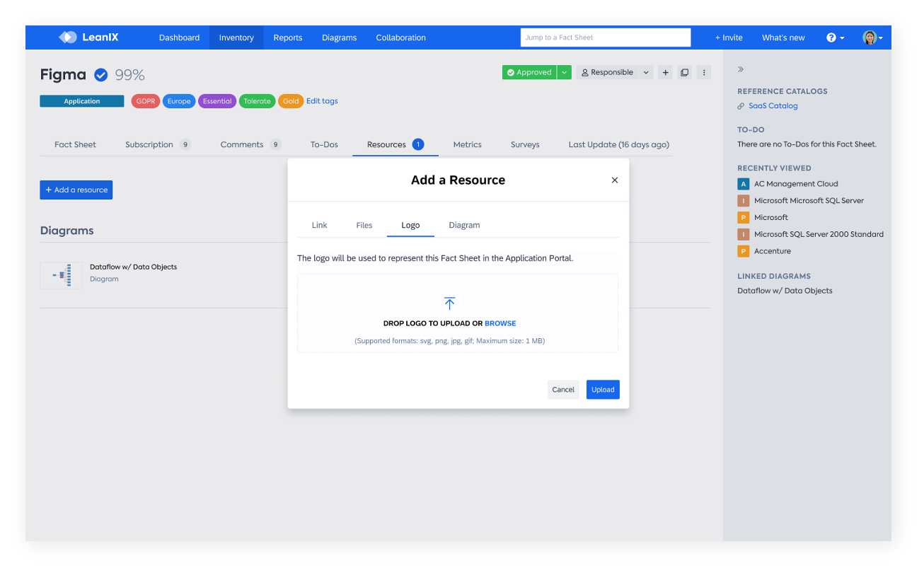The width and height of the screenshot is (924, 573).
Task: Click the Europe tag
Action: 179,101
